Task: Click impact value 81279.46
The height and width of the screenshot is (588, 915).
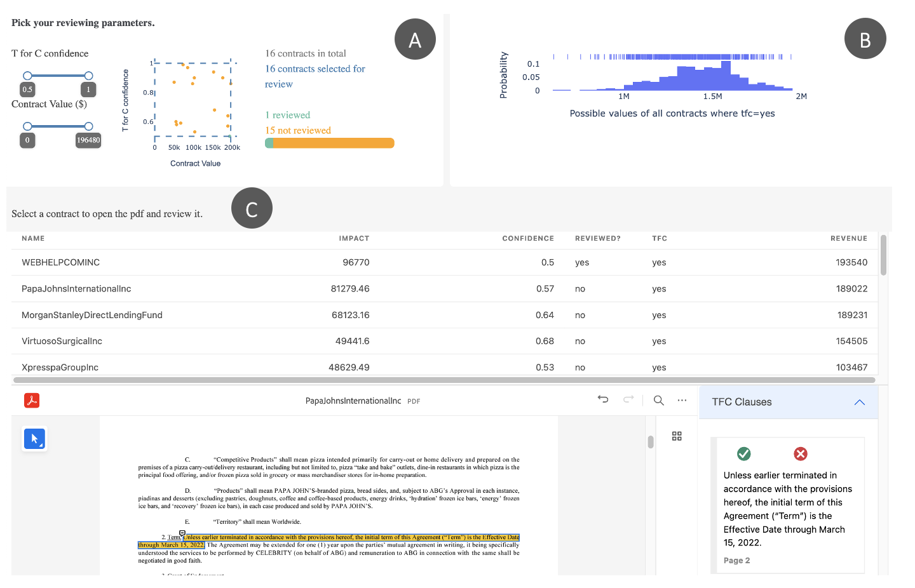Action: [350, 288]
